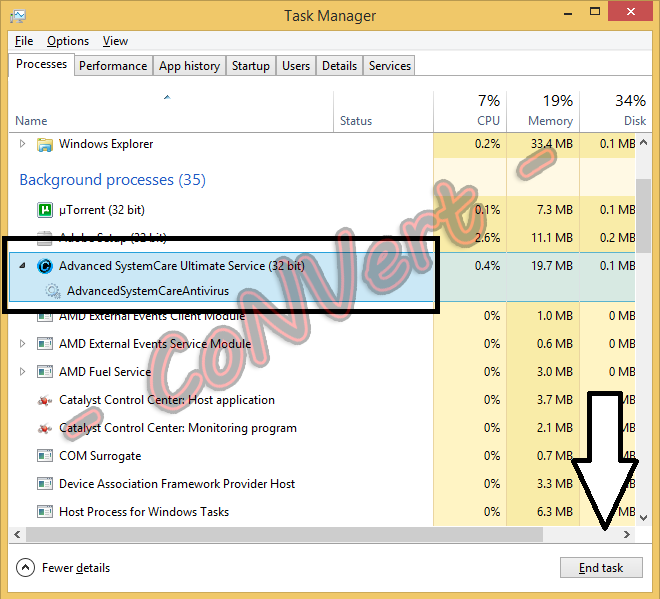Click the Host Process for Windows Tasks icon
The height and width of the screenshot is (599, 660).
coord(45,512)
